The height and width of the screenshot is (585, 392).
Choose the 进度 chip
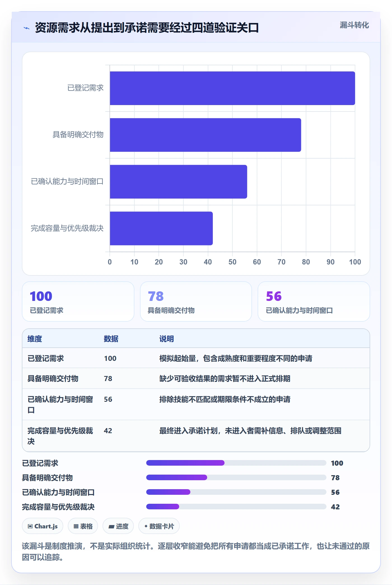tap(118, 526)
